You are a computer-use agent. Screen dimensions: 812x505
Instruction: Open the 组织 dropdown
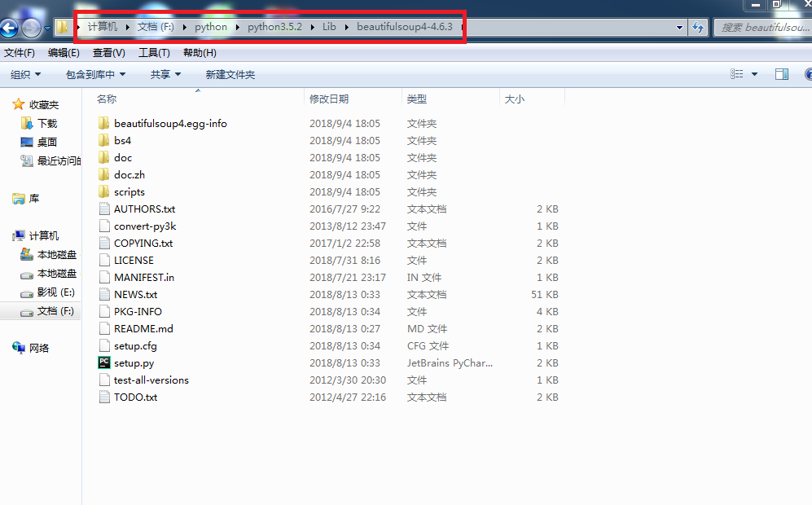tap(25, 75)
